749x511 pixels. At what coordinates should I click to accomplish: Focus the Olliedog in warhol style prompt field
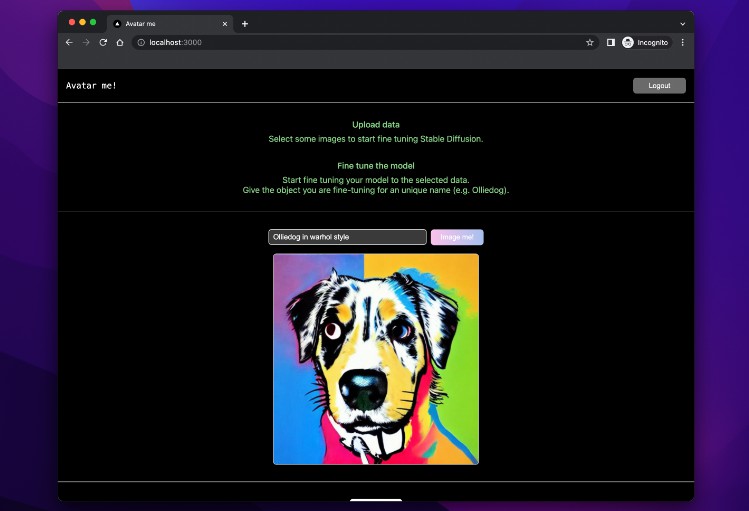(347, 237)
